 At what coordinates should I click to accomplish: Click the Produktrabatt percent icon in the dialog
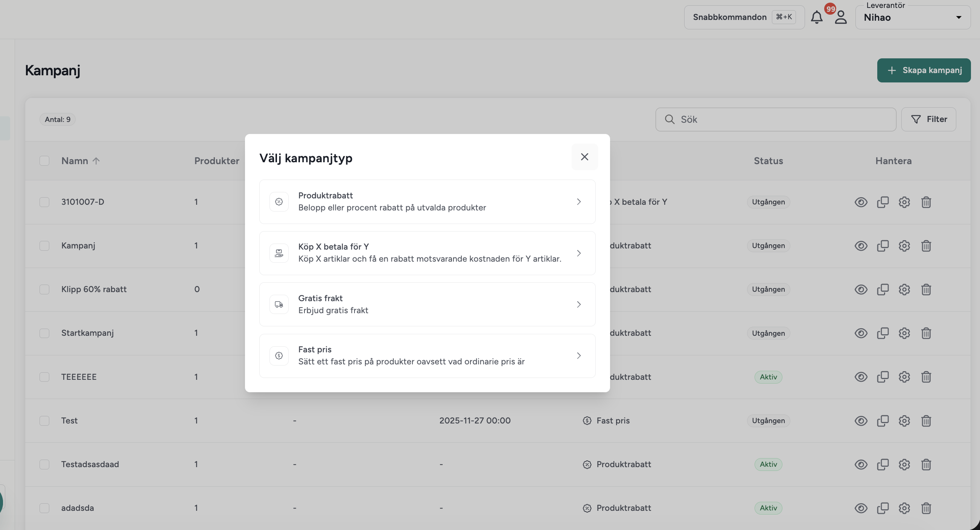(x=279, y=202)
